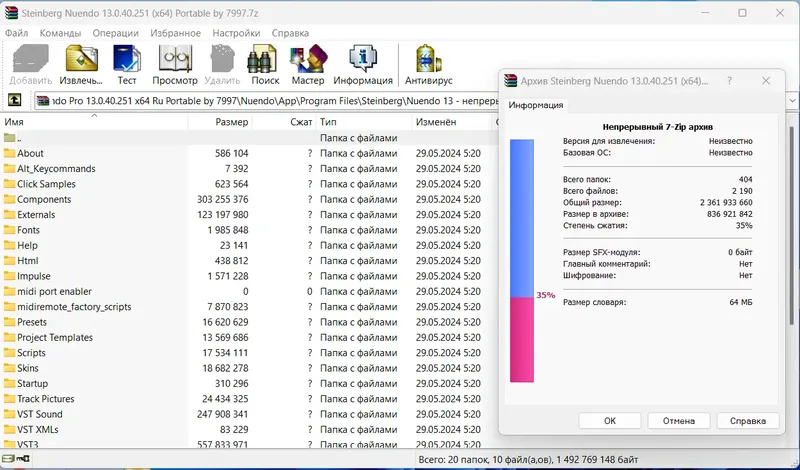
Task: Click the status bar total bytes text
Action: coord(528,459)
